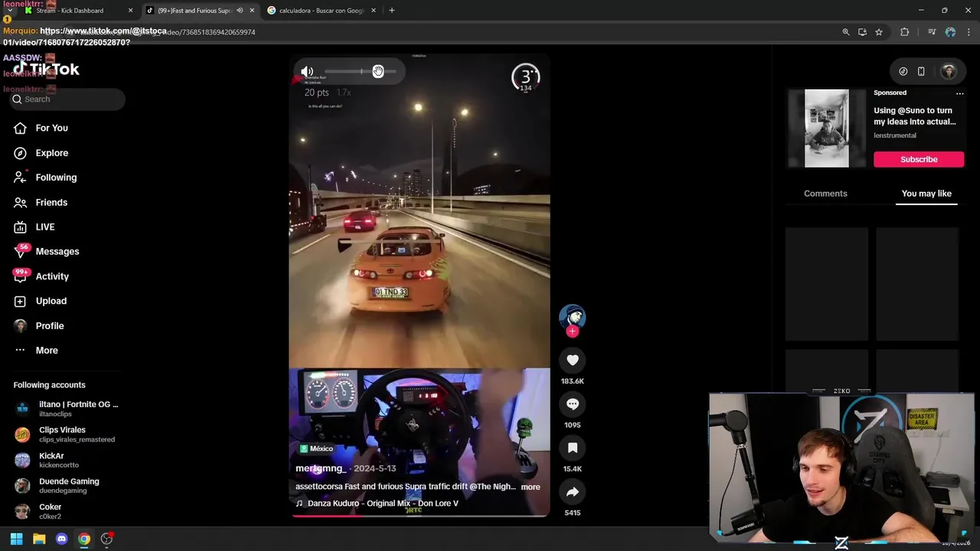Screen dimensions: 980x551
Task: Open the TikTok profile avatar at top right
Action: tap(949, 71)
